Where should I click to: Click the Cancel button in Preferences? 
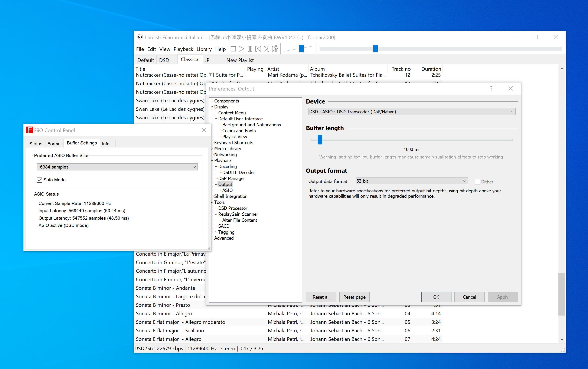[469, 297]
